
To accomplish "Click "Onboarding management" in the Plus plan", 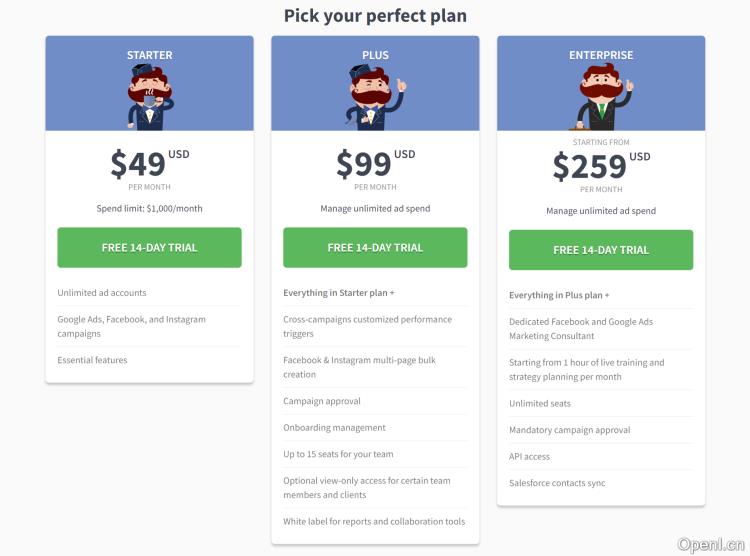I will (x=334, y=428).
